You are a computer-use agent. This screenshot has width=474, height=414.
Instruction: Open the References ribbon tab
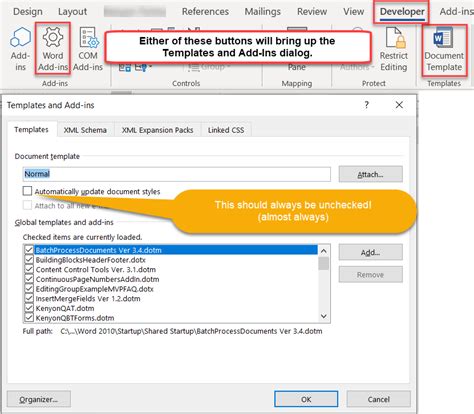[205, 12]
